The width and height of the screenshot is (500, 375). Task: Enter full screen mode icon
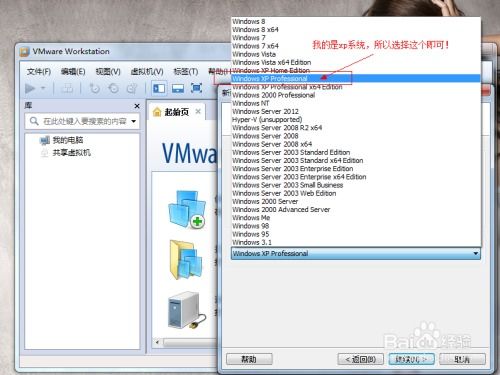196,88
